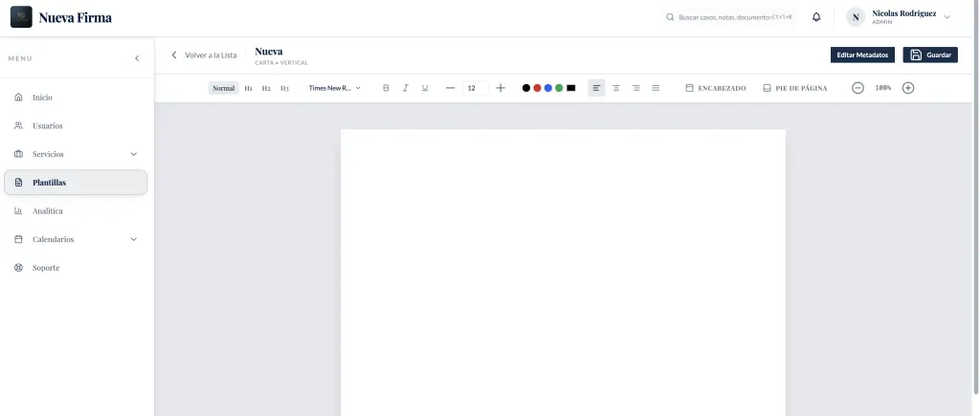
Task: Expand the Servicios submenu chevron
Action: click(x=133, y=154)
